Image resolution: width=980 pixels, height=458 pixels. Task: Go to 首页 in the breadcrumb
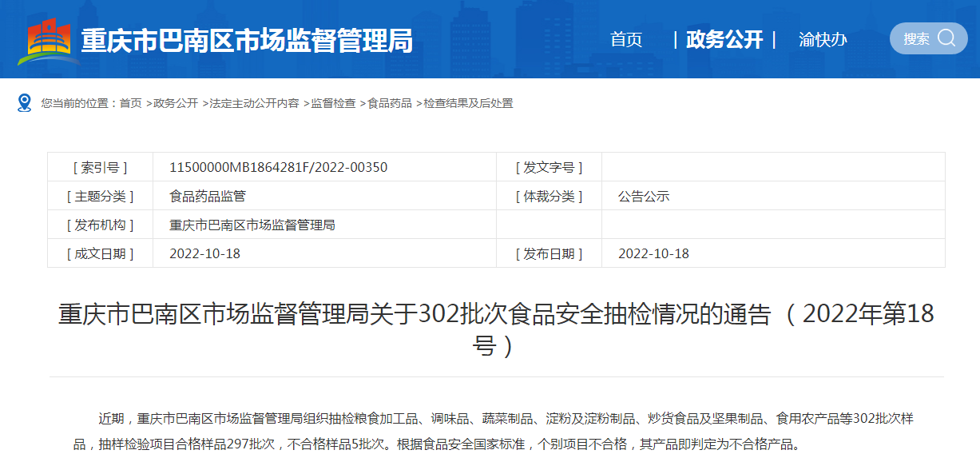click(x=131, y=103)
